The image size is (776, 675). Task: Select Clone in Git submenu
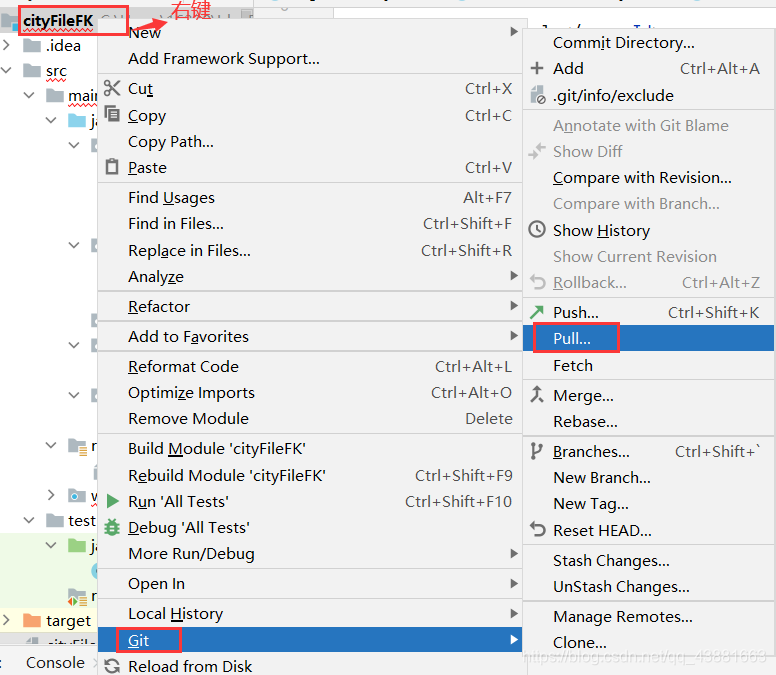click(x=648, y=642)
